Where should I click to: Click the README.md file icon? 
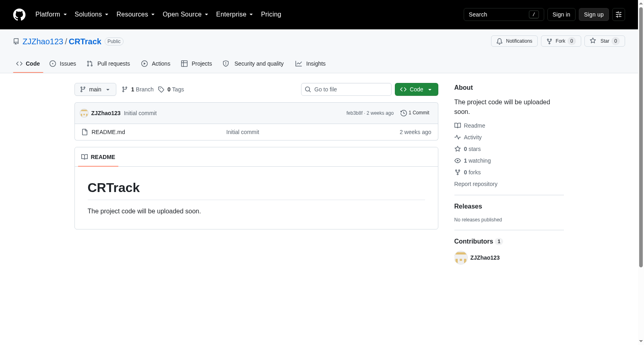coord(85,132)
